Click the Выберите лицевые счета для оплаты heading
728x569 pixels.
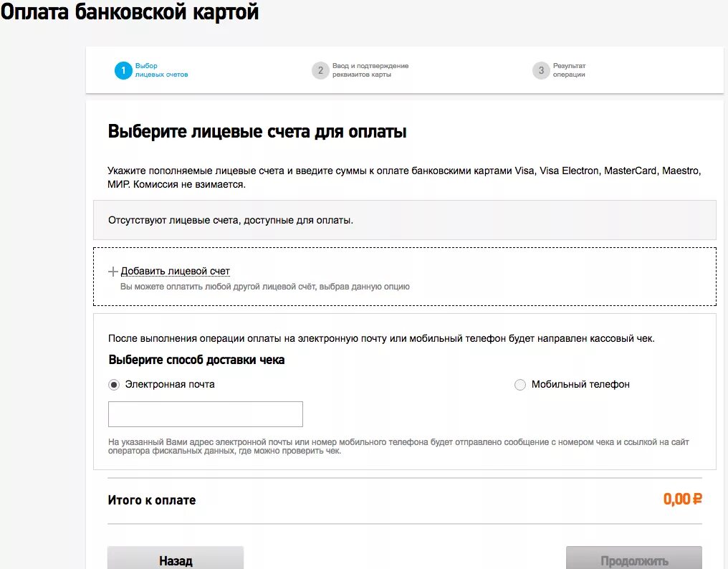click(257, 131)
